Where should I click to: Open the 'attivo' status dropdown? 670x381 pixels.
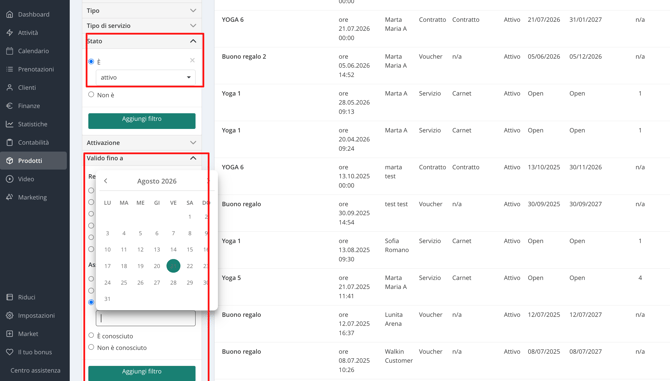(146, 77)
